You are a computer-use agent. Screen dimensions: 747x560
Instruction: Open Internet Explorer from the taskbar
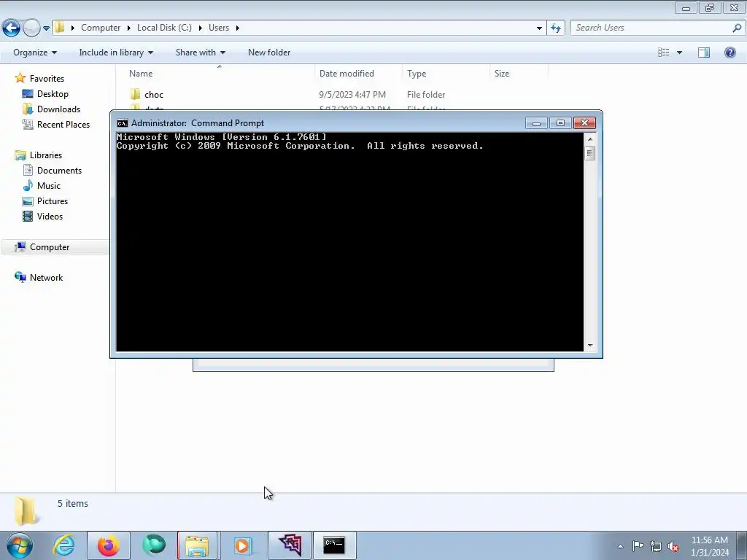click(x=64, y=545)
